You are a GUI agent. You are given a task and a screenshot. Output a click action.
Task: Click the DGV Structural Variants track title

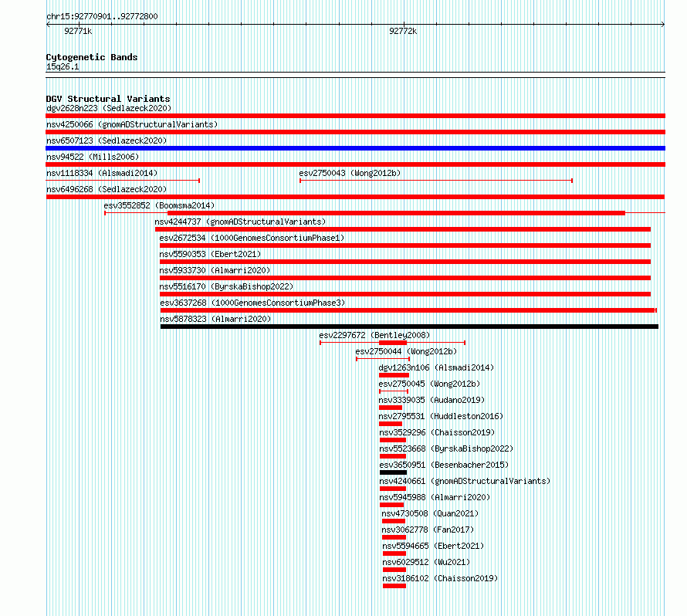click(x=108, y=99)
